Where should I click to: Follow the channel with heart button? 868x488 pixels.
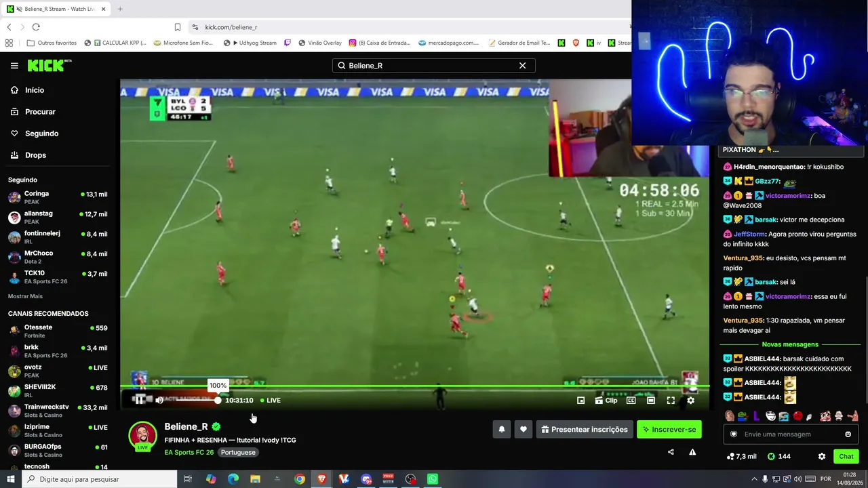pos(523,429)
